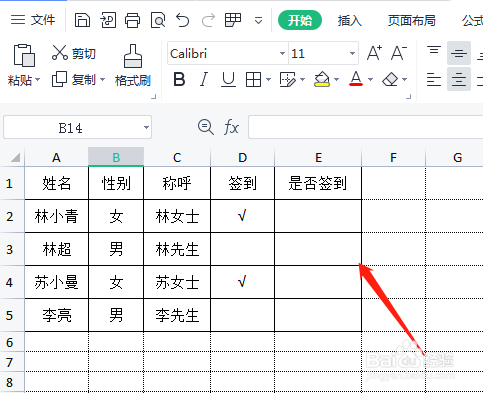Click the 格式刷 format painter
The height and width of the screenshot is (393, 483).
click(x=133, y=65)
